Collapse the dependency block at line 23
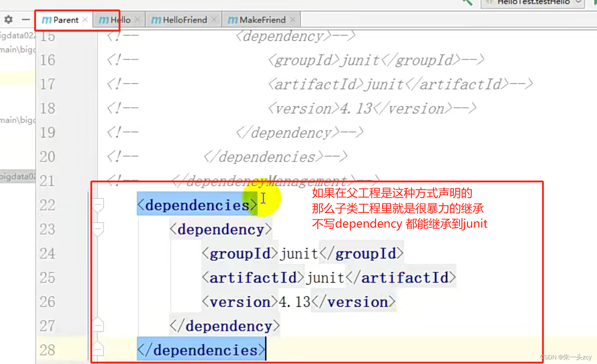 pos(98,229)
